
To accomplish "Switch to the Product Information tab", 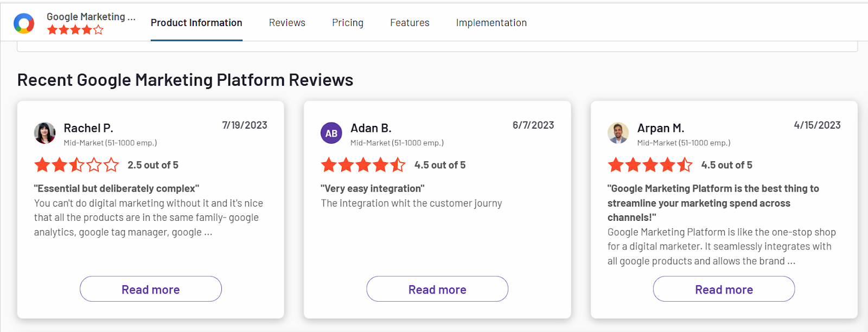I will (x=196, y=23).
